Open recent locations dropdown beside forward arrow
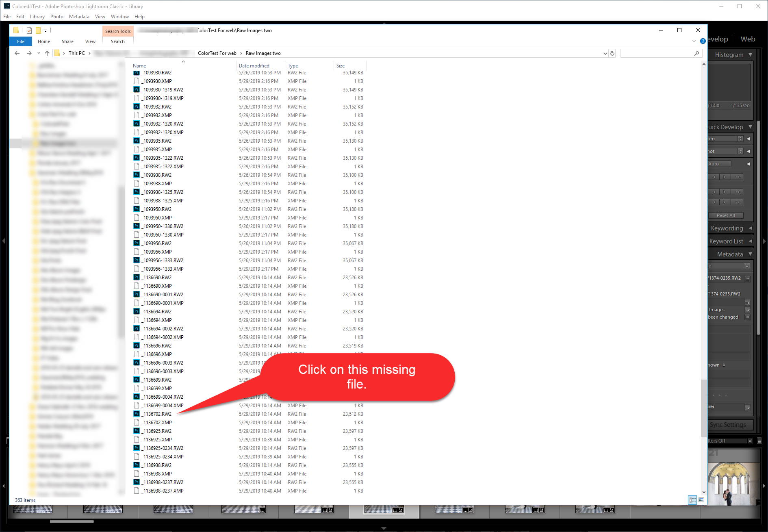The height and width of the screenshot is (532, 768). click(39, 53)
